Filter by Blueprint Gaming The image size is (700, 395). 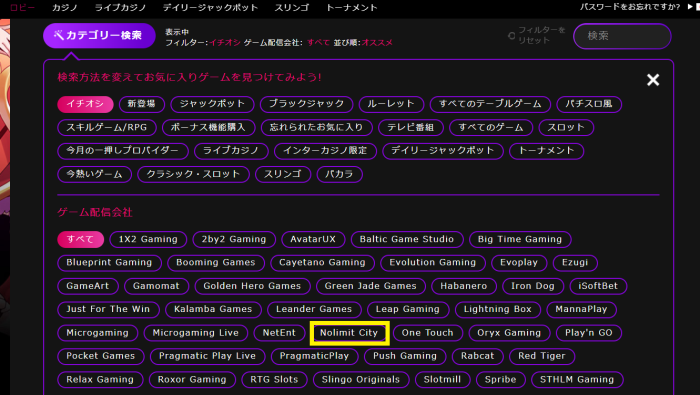pyautogui.click(x=109, y=263)
